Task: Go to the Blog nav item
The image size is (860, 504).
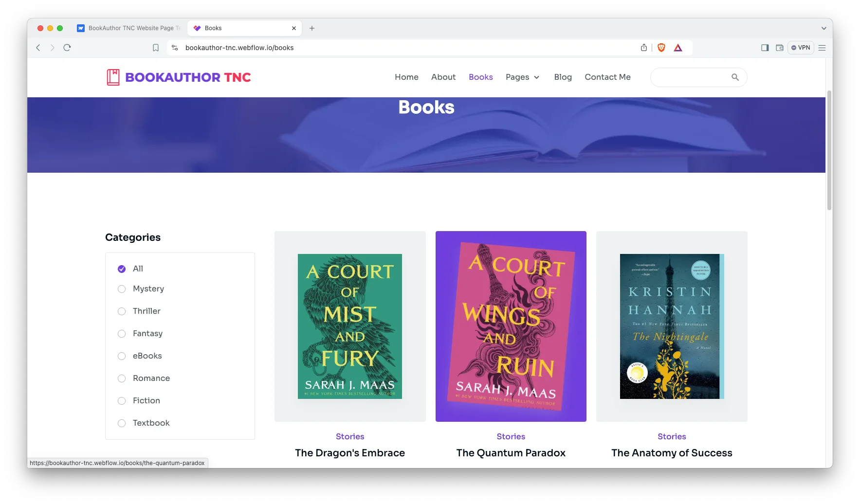Action: tap(563, 77)
